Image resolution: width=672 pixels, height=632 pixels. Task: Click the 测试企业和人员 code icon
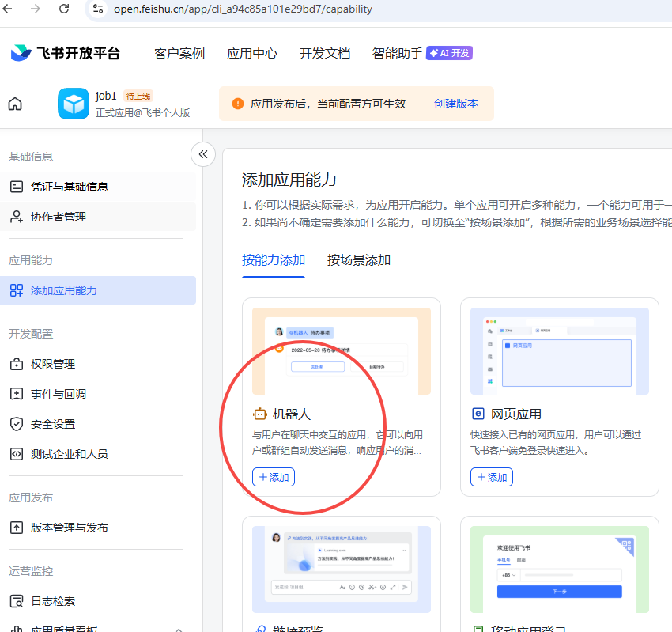pos(17,454)
